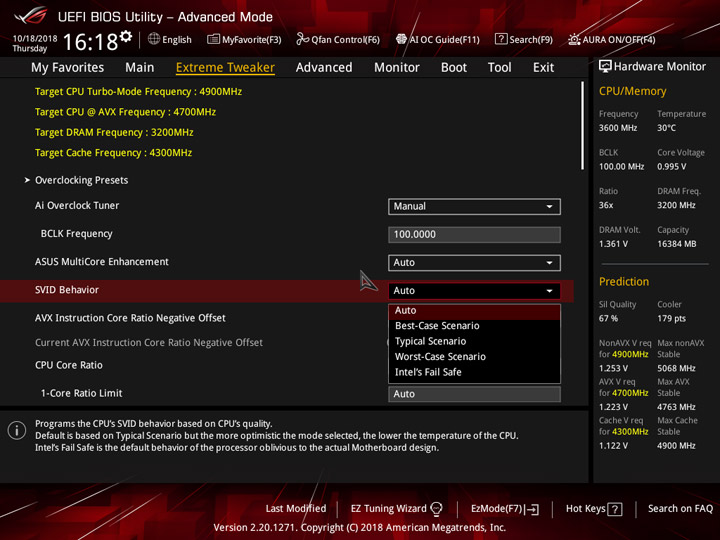Switch to the Main tab
The width and height of the screenshot is (720, 540).
pos(140,68)
